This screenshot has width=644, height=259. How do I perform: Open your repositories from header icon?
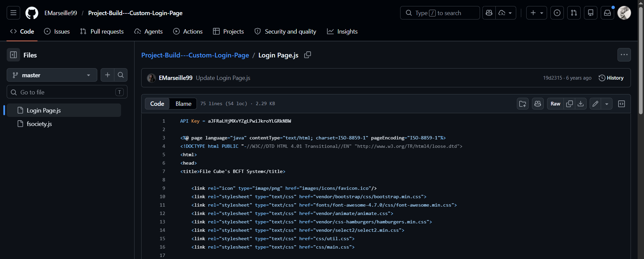(x=591, y=13)
